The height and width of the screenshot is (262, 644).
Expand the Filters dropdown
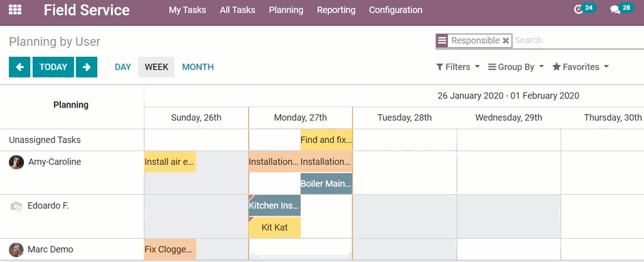(x=458, y=67)
